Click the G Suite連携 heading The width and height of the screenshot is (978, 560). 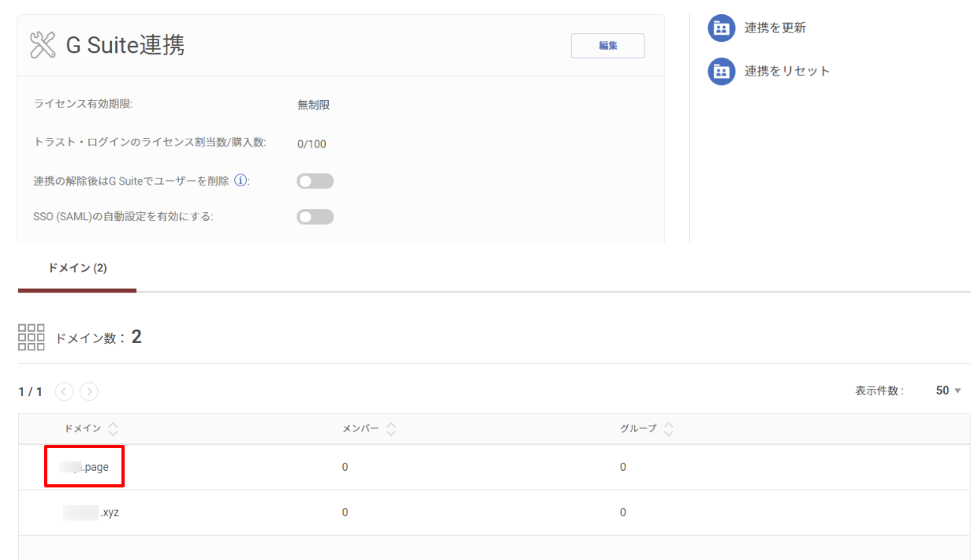click(x=125, y=46)
